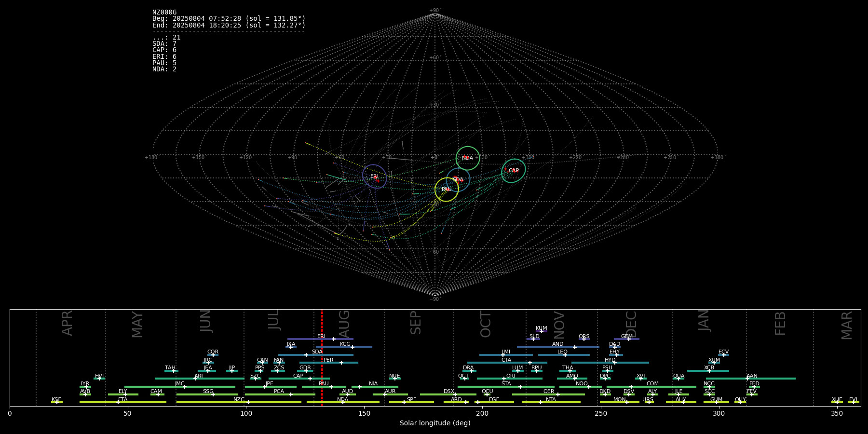Click the ORI shower label in timeline
This screenshot has height=434, width=868.
(511, 376)
